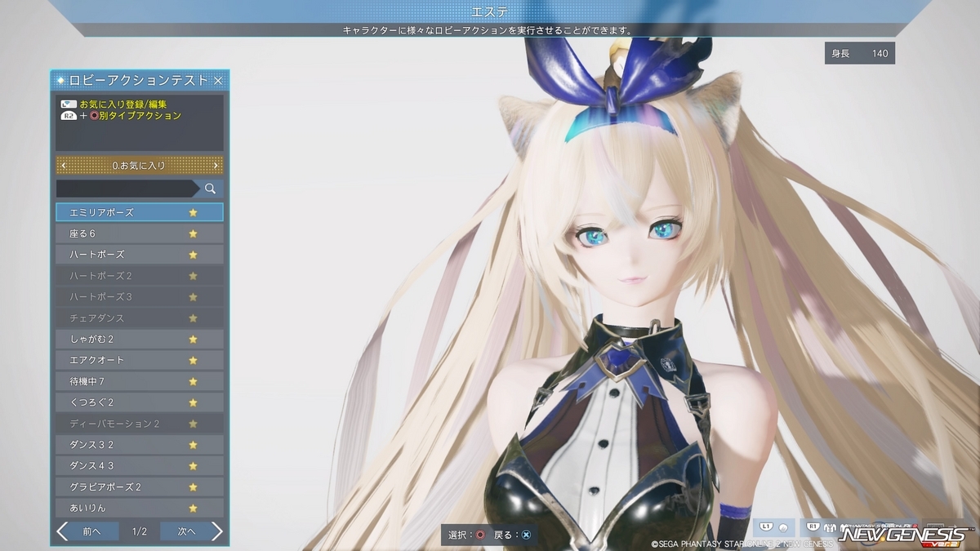Toggle favorite star on くつろぐ2
This screenshot has width=980, height=551.
click(x=194, y=402)
